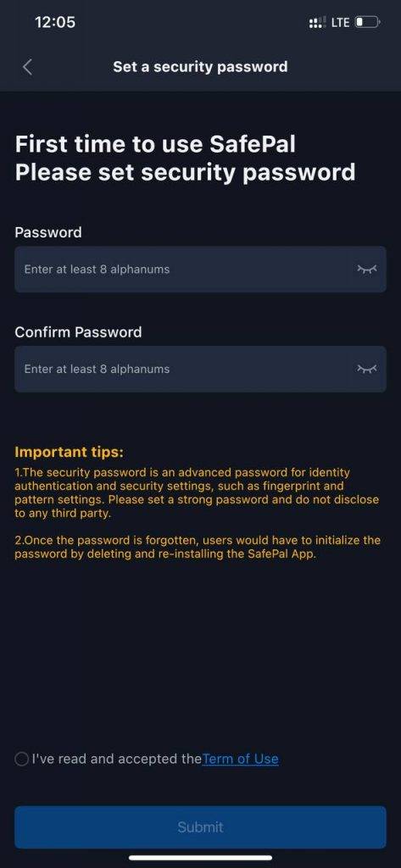Tap the first tip about identity authentication
Screen dimensions: 401x868
pyautogui.click(x=198, y=492)
